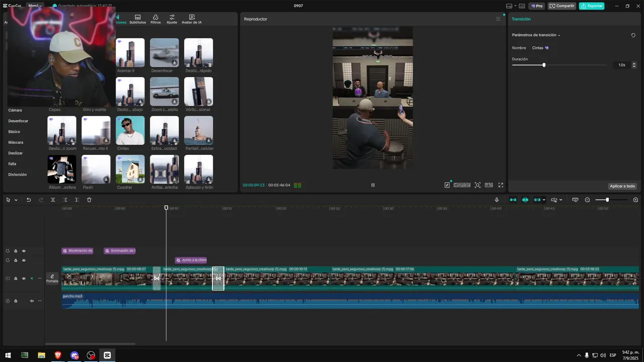Select the Desenfocar transition category
The height and width of the screenshot is (362, 644).
(18, 121)
